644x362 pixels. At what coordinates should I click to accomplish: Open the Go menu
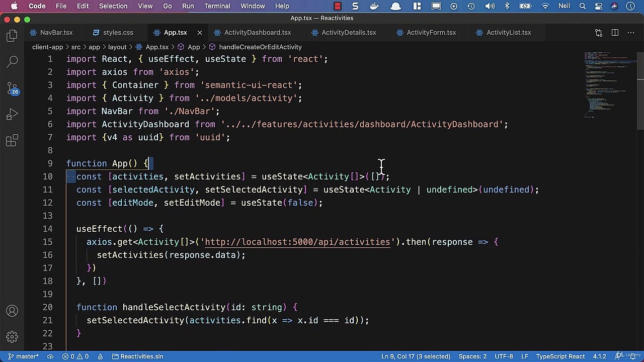pos(168,6)
